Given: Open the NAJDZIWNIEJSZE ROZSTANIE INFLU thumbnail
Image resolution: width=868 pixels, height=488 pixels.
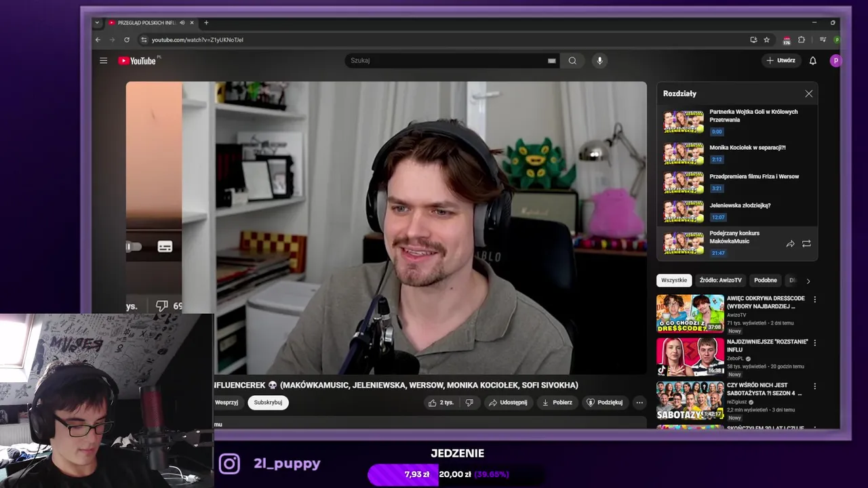Looking at the screenshot, I should 690,357.
